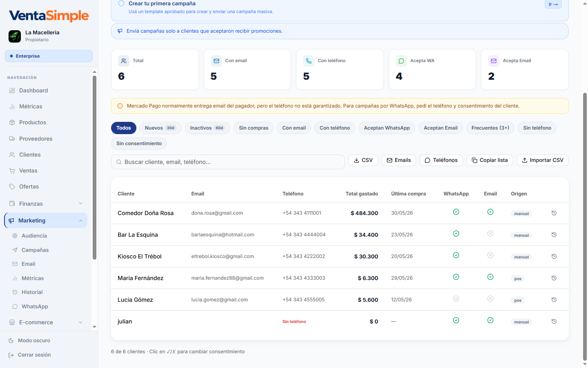Click the E-commerce store icon
The image size is (588, 368).
12,322
